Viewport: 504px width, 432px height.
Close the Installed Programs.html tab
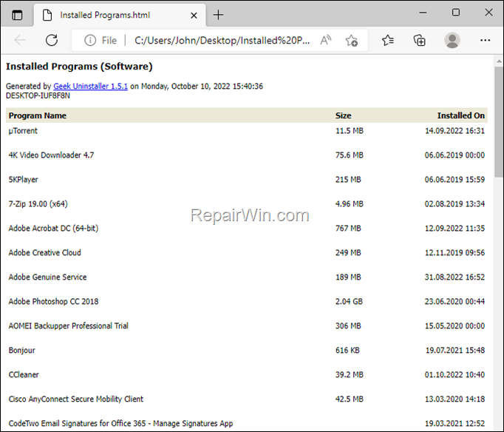pyautogui.click(x=194, y=15)
